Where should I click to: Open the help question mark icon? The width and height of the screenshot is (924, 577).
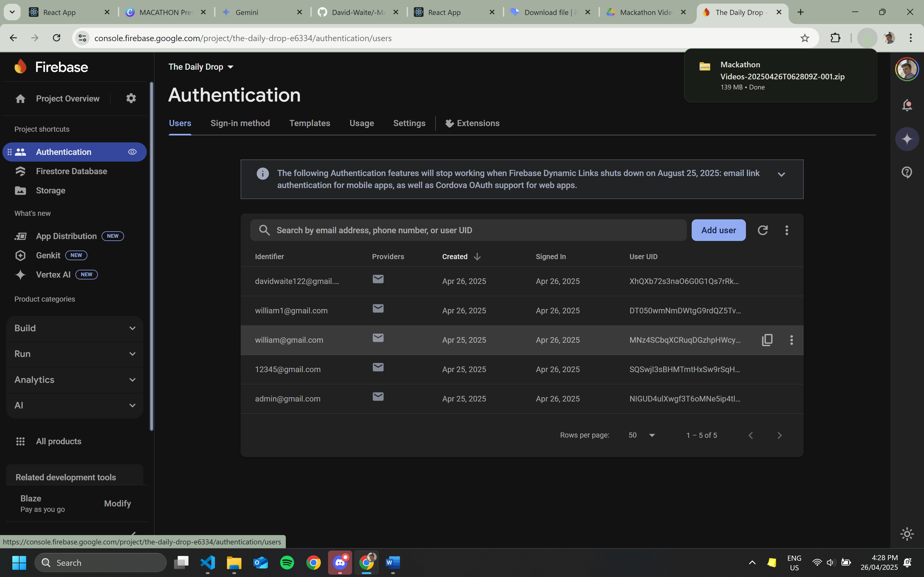tap(907, 173)
